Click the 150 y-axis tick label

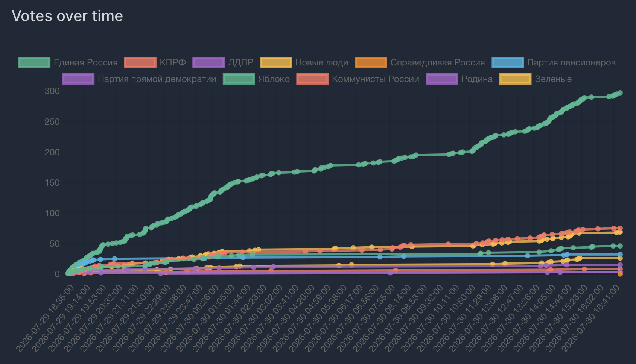tap(52, 183)
